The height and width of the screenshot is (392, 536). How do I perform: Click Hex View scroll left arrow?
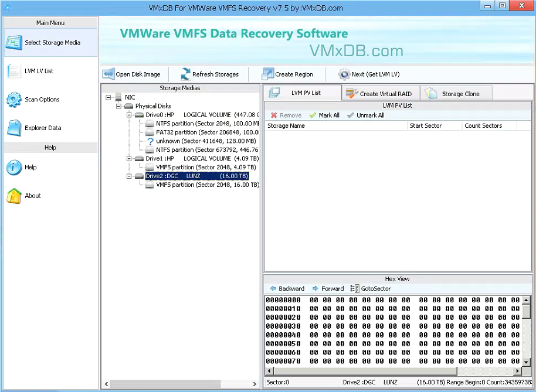click(x=269, y=371)
